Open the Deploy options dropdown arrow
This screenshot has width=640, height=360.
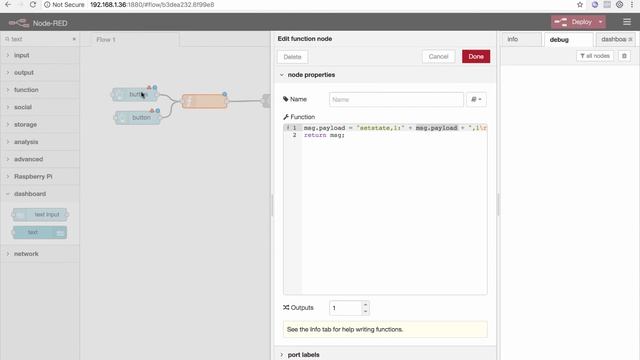point(600,22)
